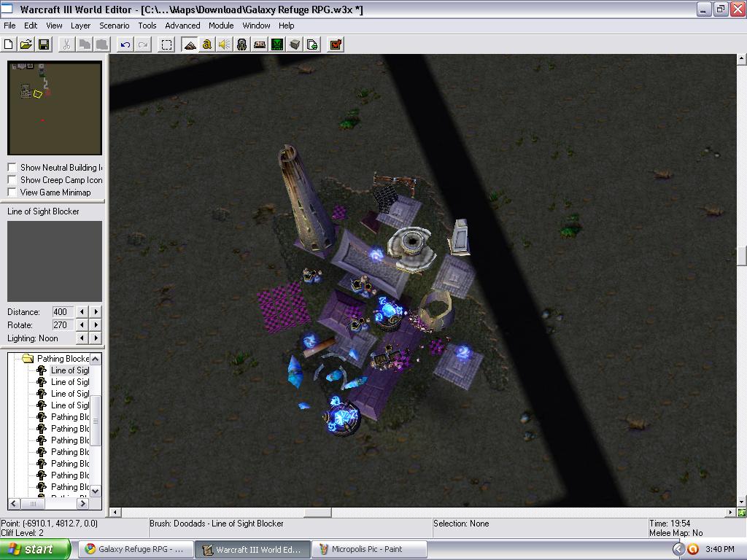Viewport: 747px width, 560px height.
Task: Click the orange system tray icon
Action: 693,550
